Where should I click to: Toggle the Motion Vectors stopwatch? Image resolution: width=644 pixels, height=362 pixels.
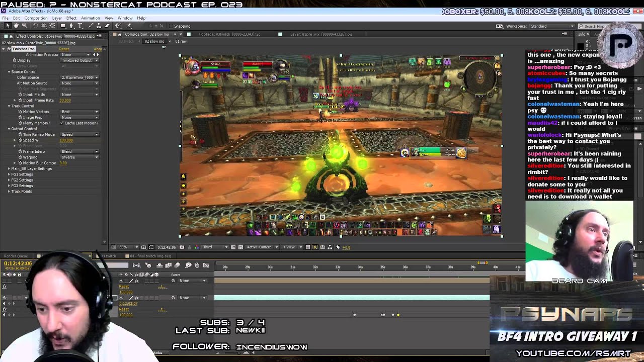(x=20, y=112)
